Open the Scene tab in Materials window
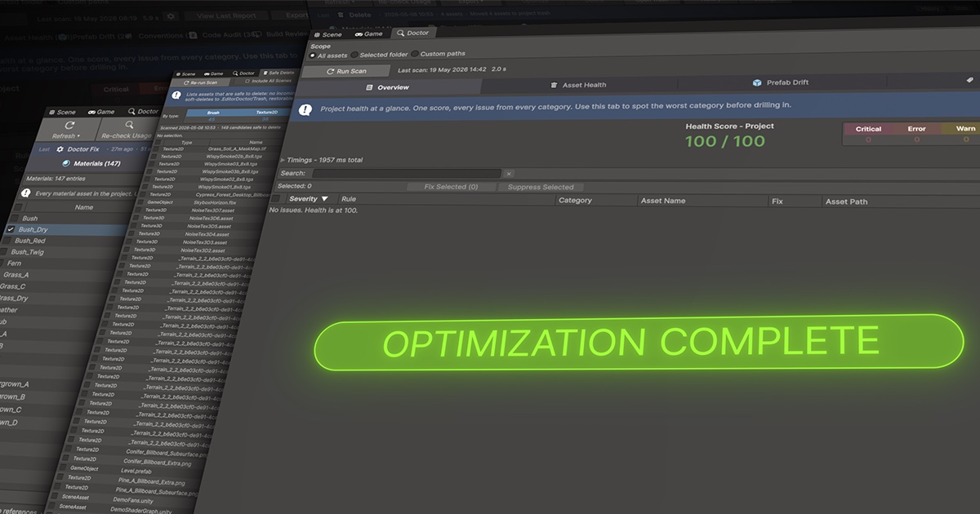 [x=61, y=112]
